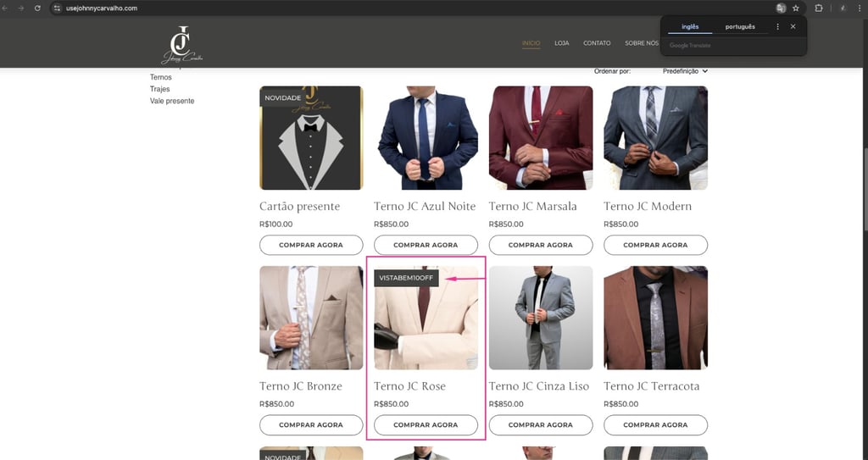Buy Terno JC Cinza Liso now
This screenshot has width=868, height=460.
541,424
